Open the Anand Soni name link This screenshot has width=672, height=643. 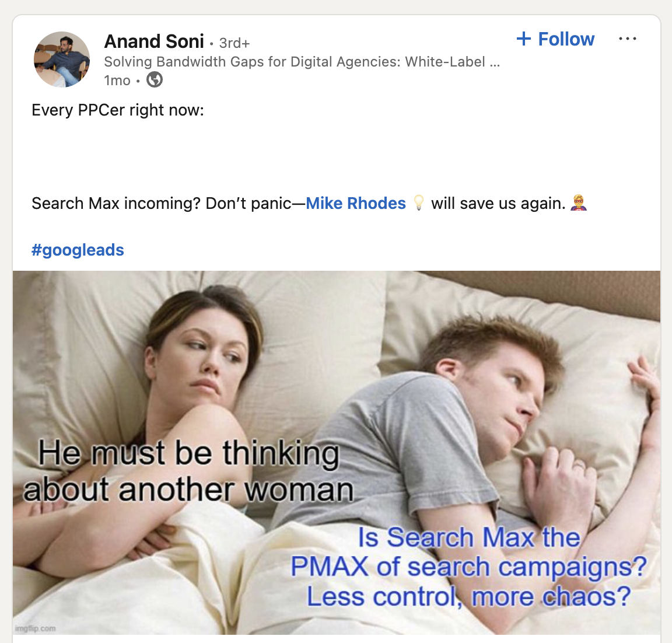[154, 41]
